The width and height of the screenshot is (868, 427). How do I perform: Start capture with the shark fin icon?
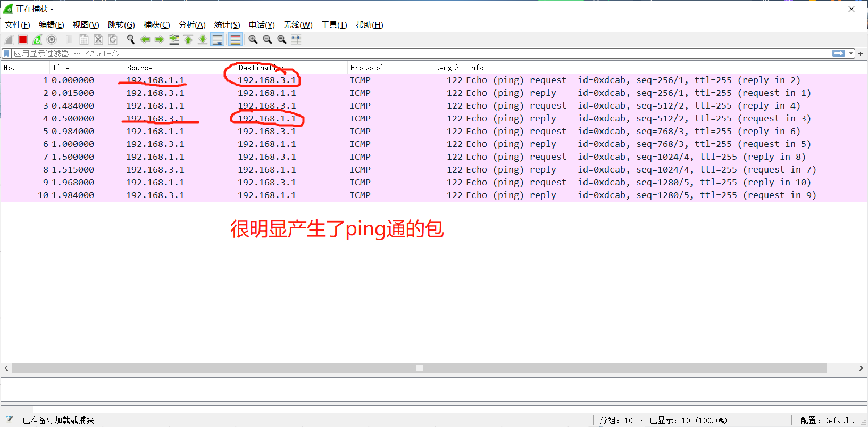pos(9,39)
